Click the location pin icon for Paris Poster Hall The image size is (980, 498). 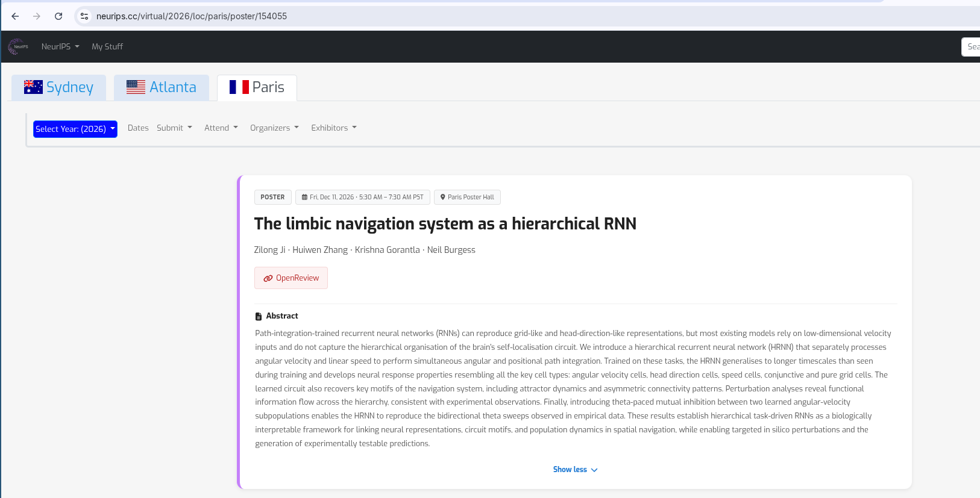(443, 198)
